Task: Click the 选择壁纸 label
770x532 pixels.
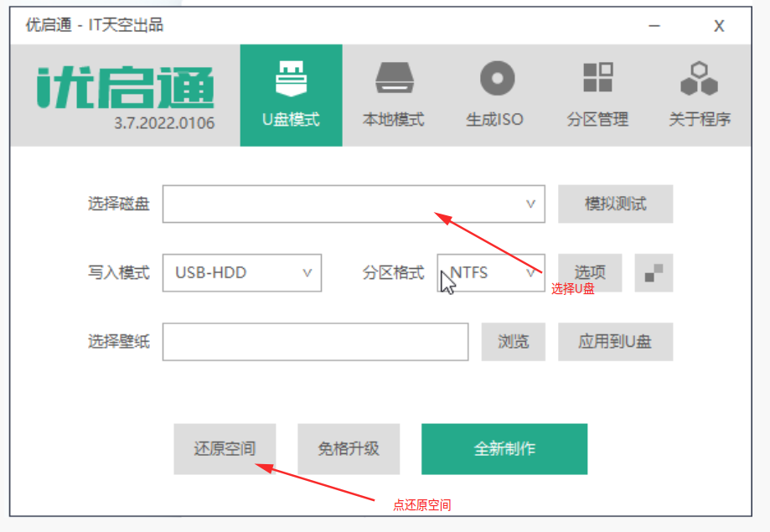Action: (119, 342)
